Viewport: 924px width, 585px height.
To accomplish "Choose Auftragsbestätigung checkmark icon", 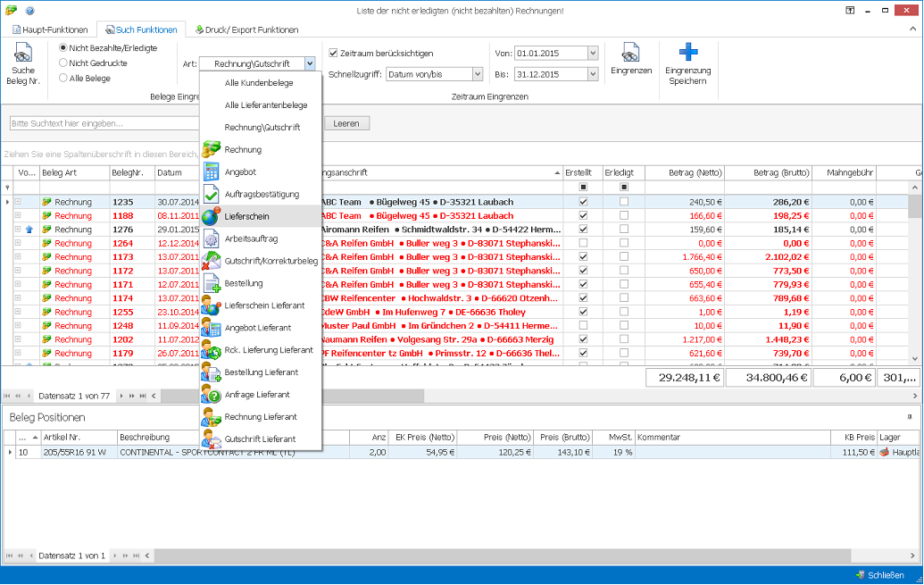I will click(211, 194).
